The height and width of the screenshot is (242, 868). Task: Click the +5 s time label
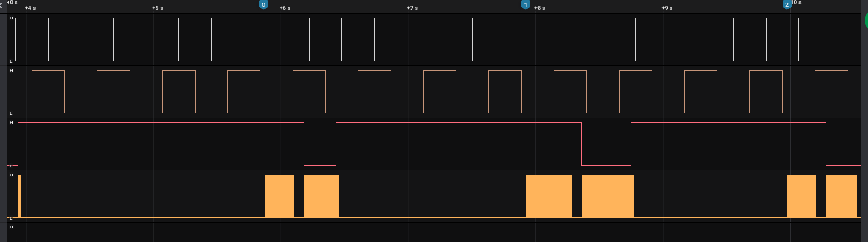click(157, 8)
